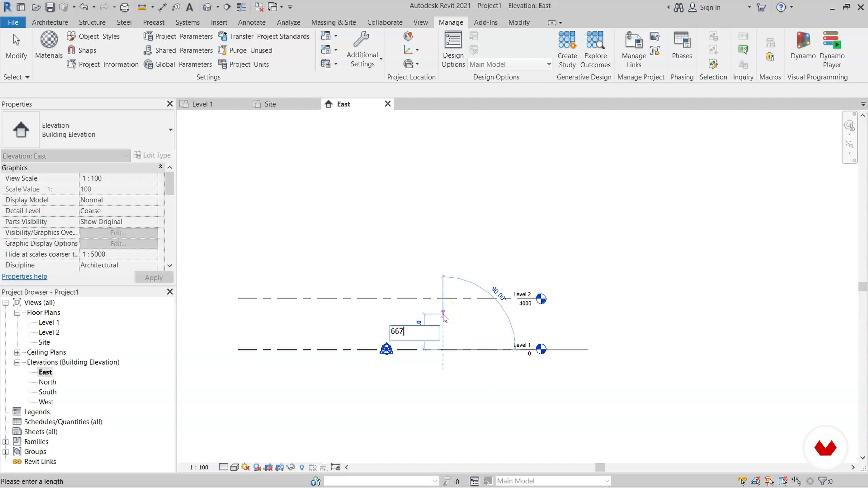Toggle Select Pinned Elements in status bar
Image resolution: width=868 pixels, height=488 pixels.
[769, 481]
